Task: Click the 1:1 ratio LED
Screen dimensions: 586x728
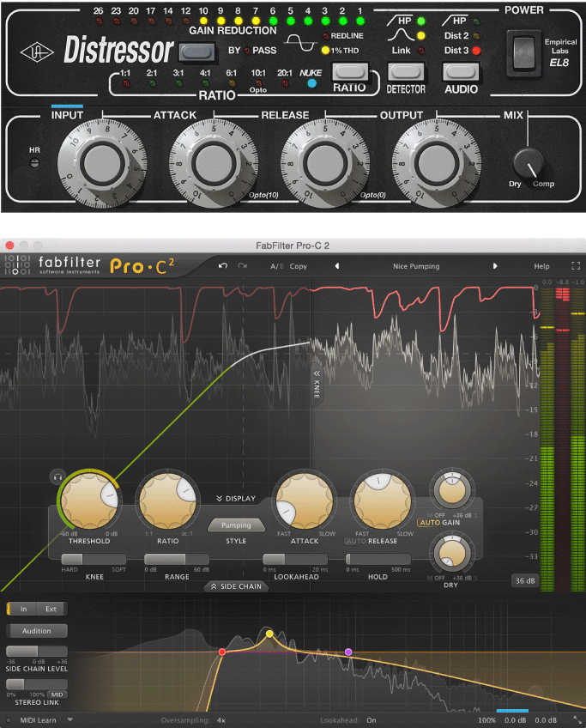Action: (126, 83)
